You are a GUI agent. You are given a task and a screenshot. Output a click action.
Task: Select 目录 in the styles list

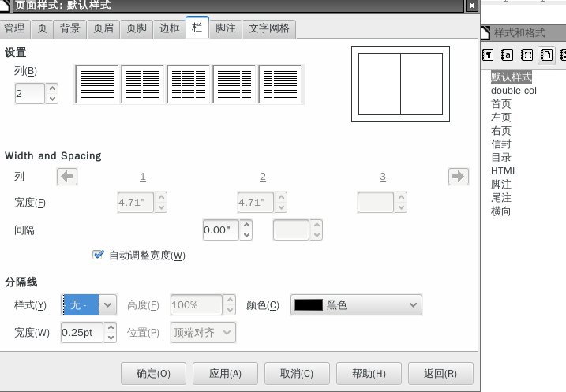pos(501,158)
